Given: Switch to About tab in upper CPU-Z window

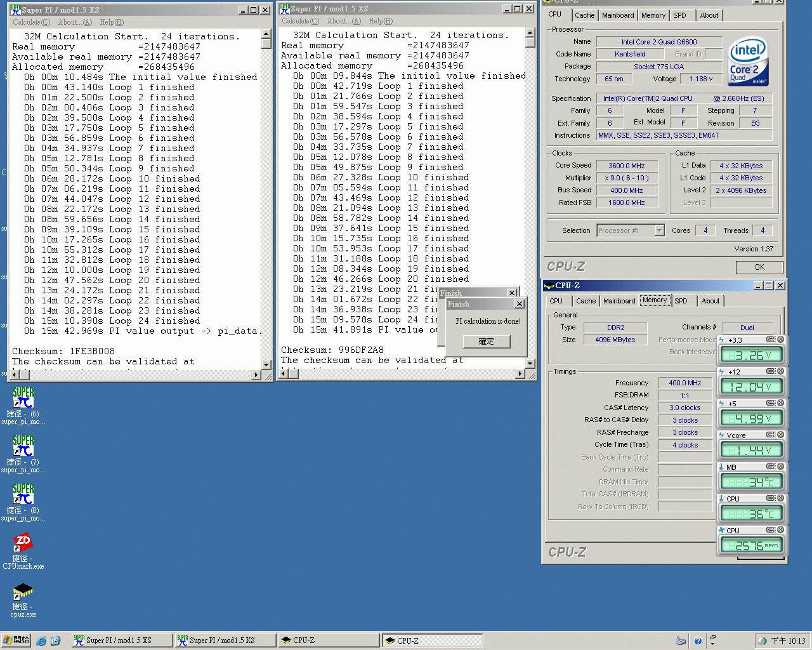Looking at the screenshot, I should [709, 15].
